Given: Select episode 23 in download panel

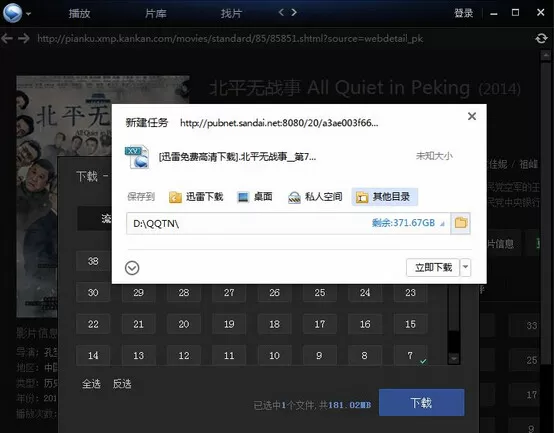Looking at the screenshot, I should (x=410, y=293).
